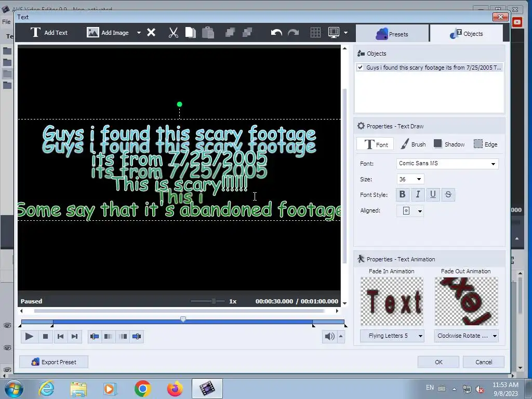The width and height of the screenshot is (532, 399).
Task: Click the Add Text tool
Action: pos(49,33)
